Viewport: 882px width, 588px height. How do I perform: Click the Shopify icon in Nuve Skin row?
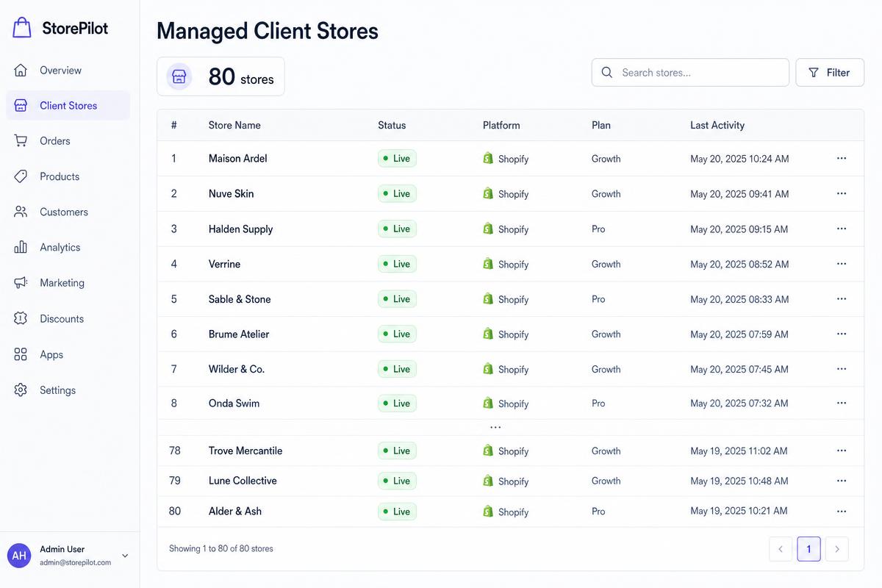click(488, 193)
